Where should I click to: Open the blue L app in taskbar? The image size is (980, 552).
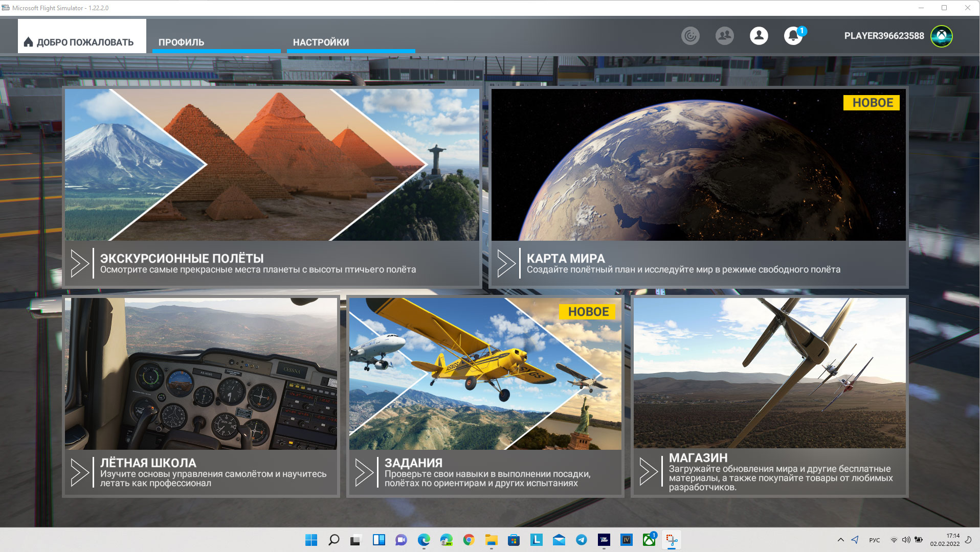point(536,540)
